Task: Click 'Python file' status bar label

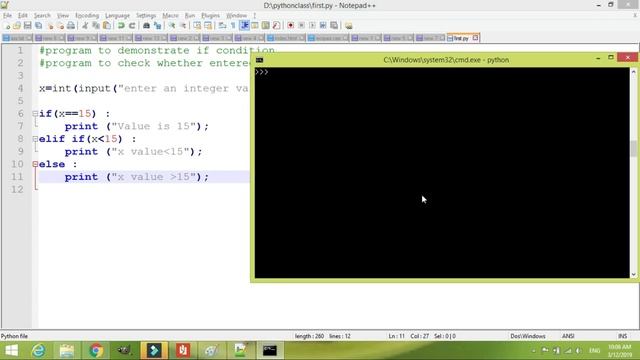Action: coord(14,336)
